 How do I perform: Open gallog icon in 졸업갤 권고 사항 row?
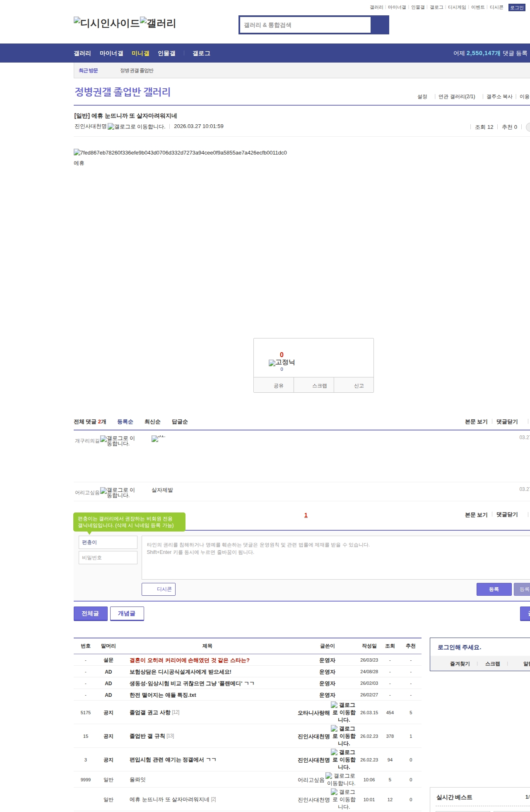[x=344, y=713]
